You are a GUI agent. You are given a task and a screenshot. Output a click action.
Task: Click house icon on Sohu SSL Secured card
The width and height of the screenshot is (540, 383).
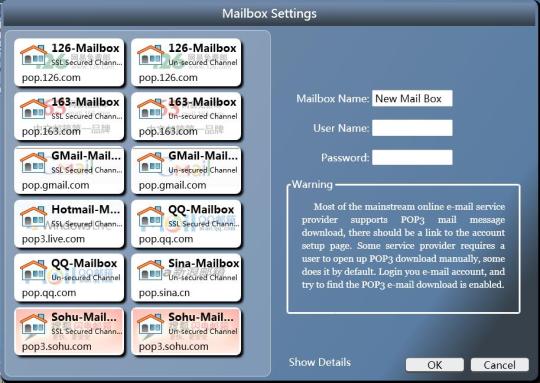pos(33,324)
